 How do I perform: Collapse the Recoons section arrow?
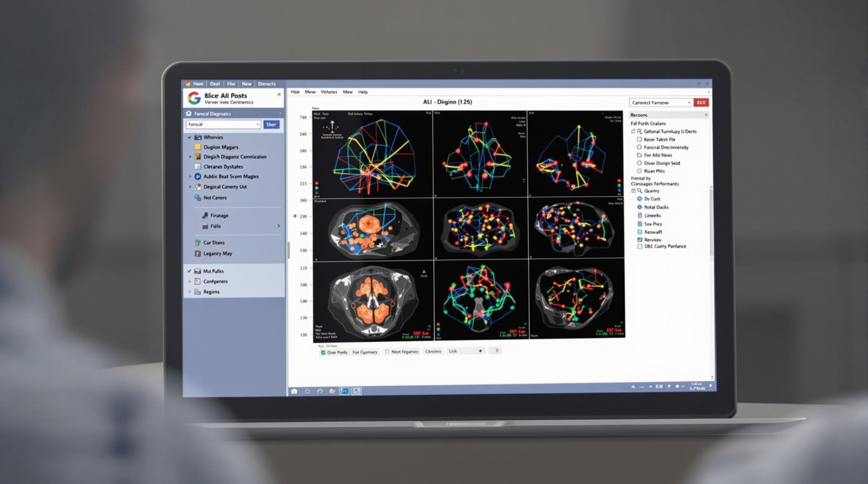[x=706, y=115]
